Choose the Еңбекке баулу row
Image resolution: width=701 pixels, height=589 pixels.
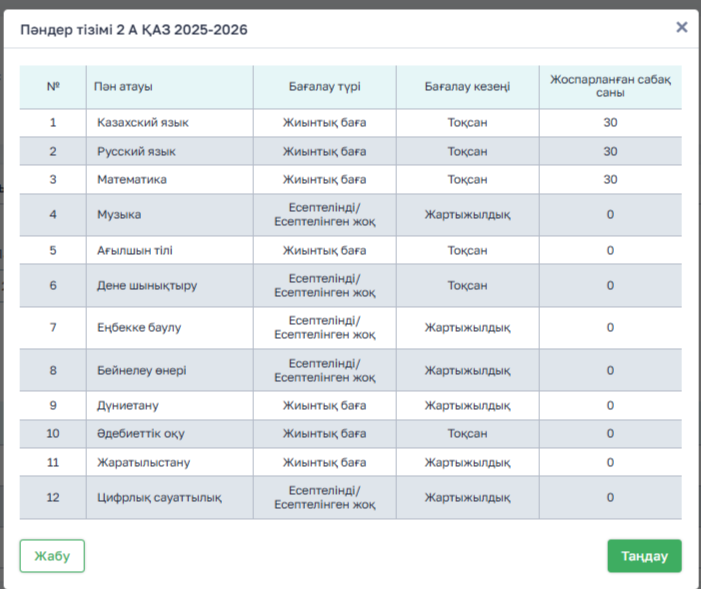[139, 327]
